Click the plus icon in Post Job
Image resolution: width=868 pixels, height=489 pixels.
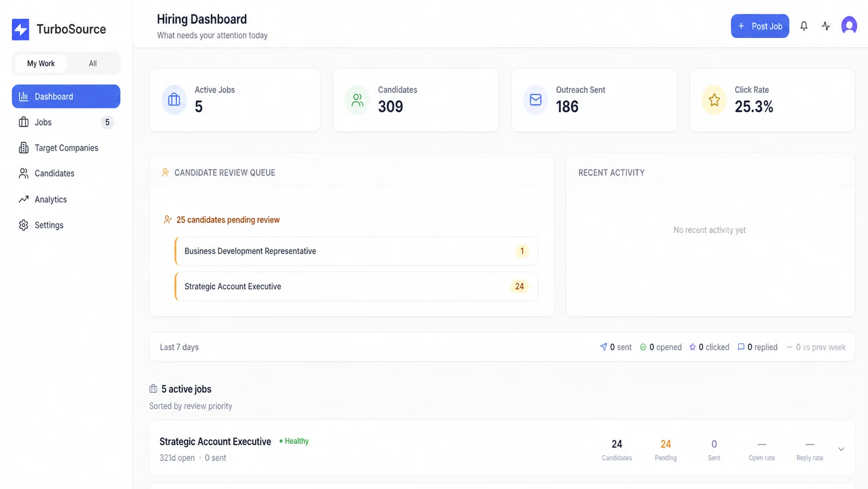[x=741, y=26]
